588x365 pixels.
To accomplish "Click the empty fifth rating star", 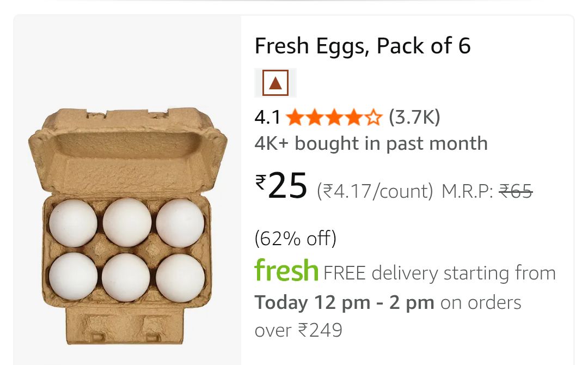I will (373, 117).
